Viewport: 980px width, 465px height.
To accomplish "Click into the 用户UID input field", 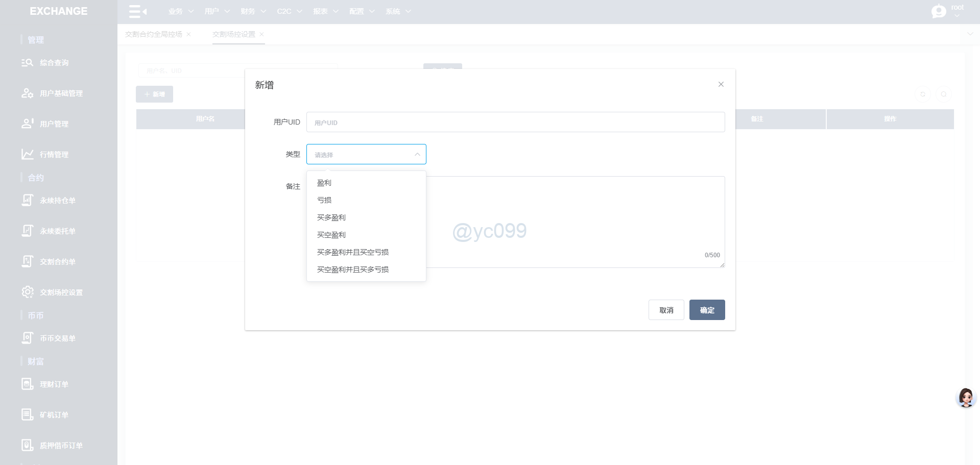I will (515, 123).
